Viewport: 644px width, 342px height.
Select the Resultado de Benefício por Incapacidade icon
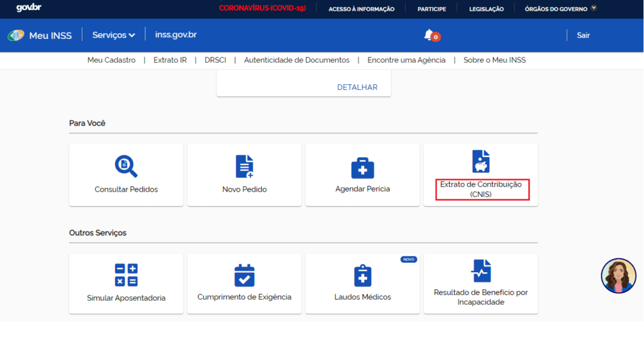(x=480, y=271)
